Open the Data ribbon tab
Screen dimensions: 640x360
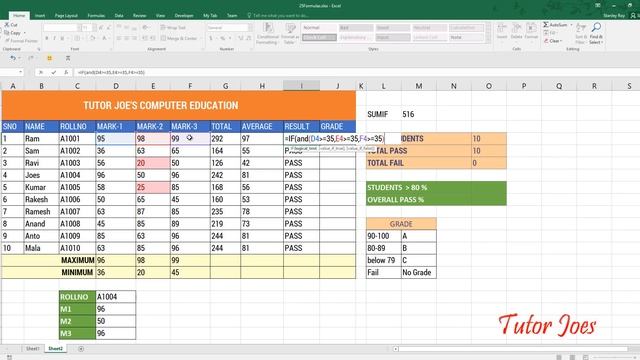tap(119, 16)
